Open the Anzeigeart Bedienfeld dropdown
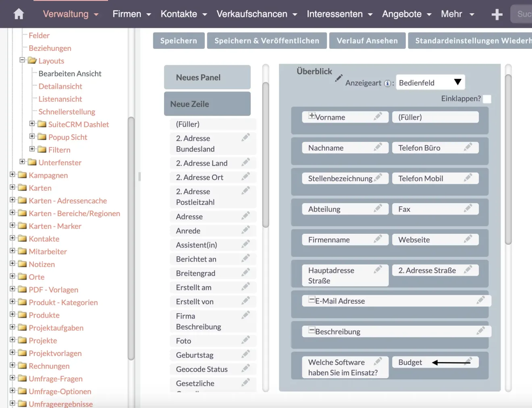The width and height of the screenshot is (532, 408). point(430,83)
